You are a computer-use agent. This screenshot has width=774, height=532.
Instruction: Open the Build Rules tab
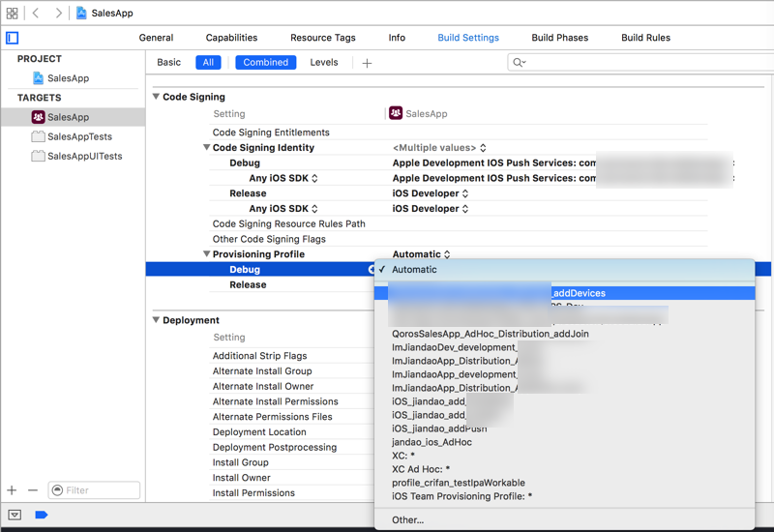[645, 38]
